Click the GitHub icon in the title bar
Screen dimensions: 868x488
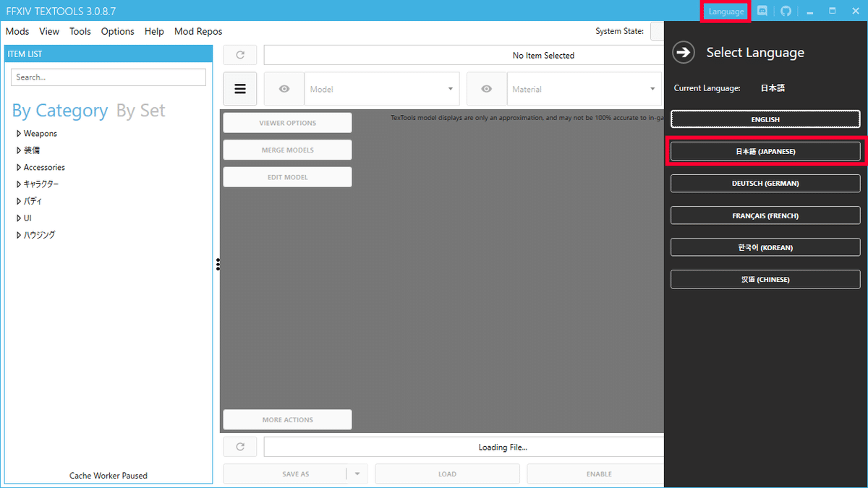click(x=786, y=11)
